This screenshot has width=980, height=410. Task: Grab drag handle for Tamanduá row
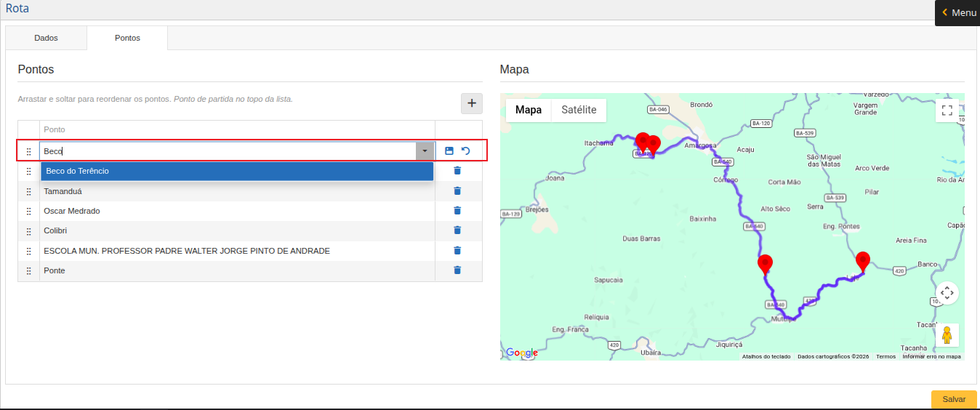pyautogui.click(x=29, y=191)
